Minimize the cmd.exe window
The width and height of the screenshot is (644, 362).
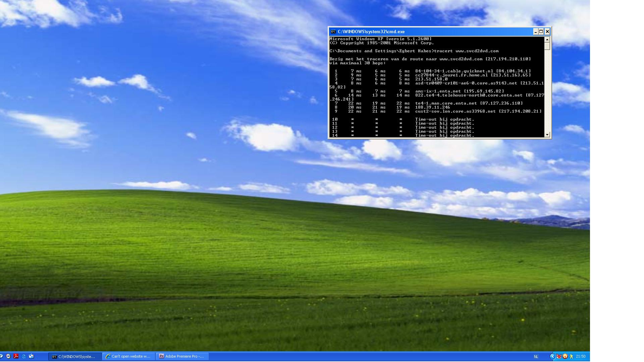(535, 32)
